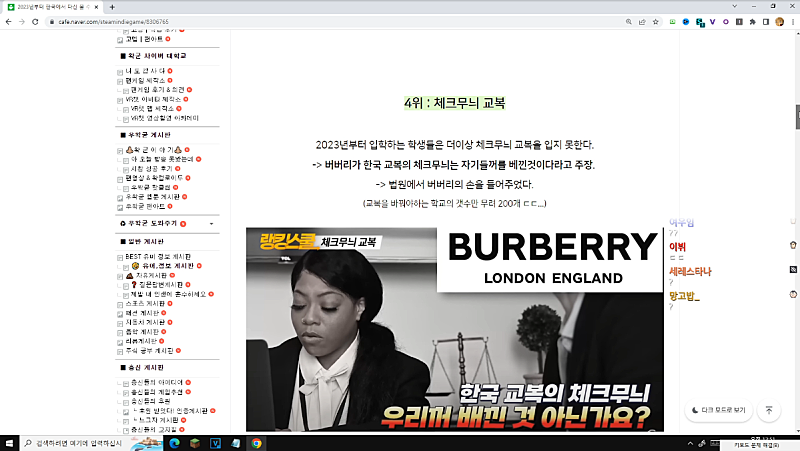
Task: Open the 자유게시판 board in the sidebar
Action: (145, 275)
